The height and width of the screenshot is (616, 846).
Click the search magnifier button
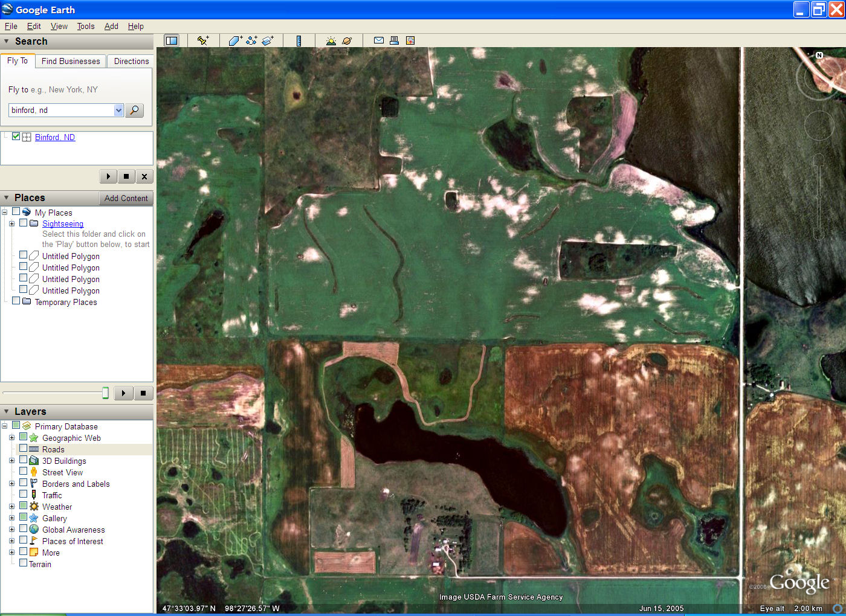(x=134, y=110)
